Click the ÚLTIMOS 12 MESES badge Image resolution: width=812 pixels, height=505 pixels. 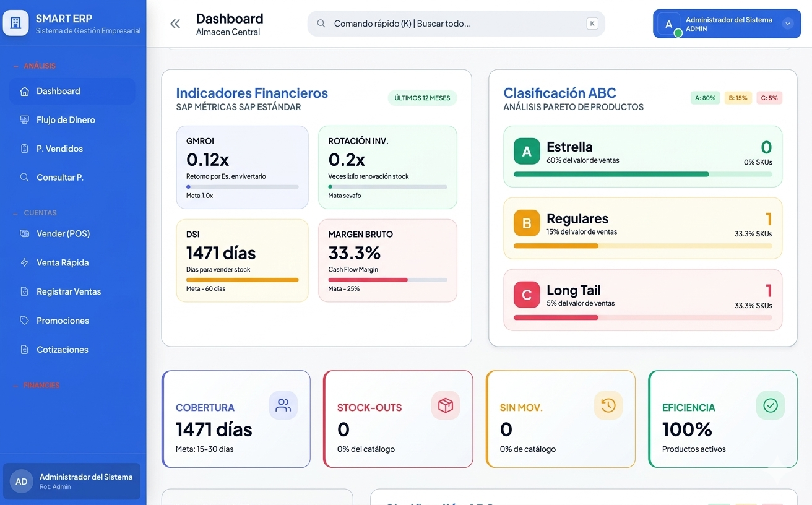pyautogui.click(x=422, y=98)
